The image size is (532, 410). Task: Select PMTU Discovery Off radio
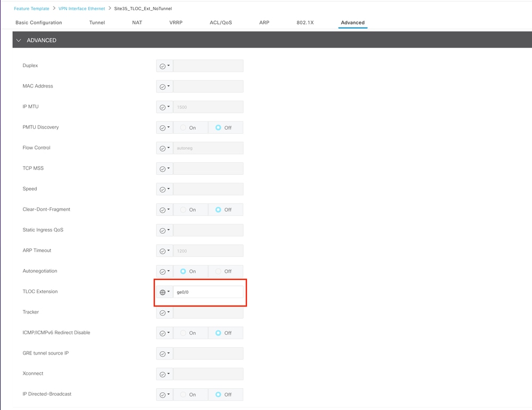coord(218,128)
